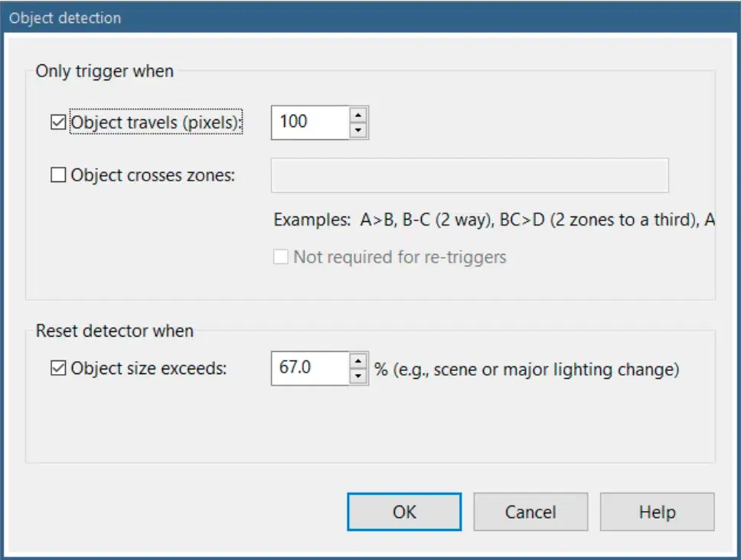
Task: Click the scene or major lighting change hint
Action: [527, 369]
